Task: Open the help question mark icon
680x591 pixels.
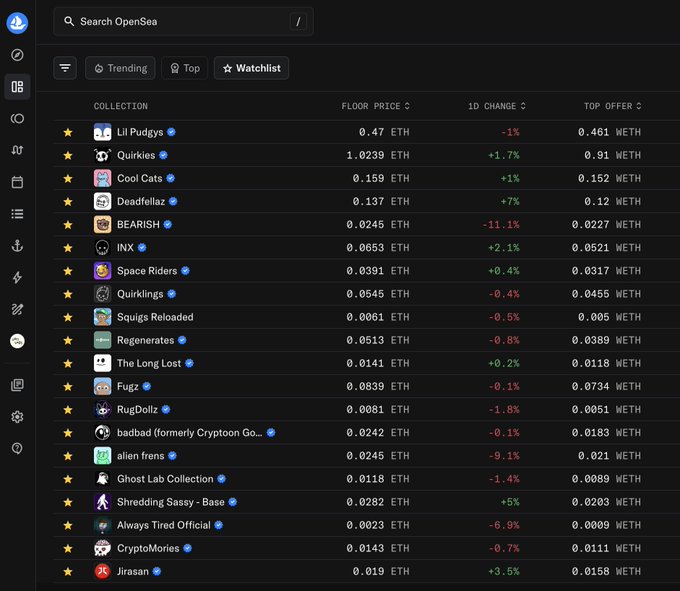Action: point(17,448)
